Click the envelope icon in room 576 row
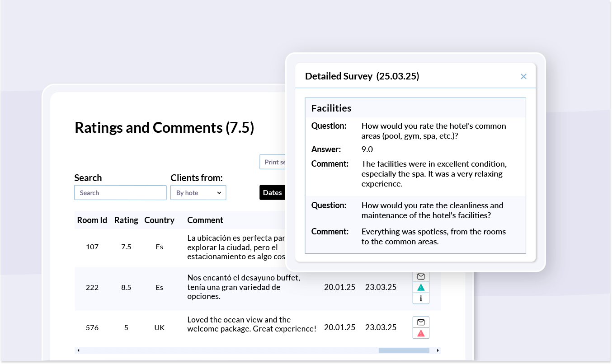The height and width of the screenshot is (364, 612). click(421, 322)
